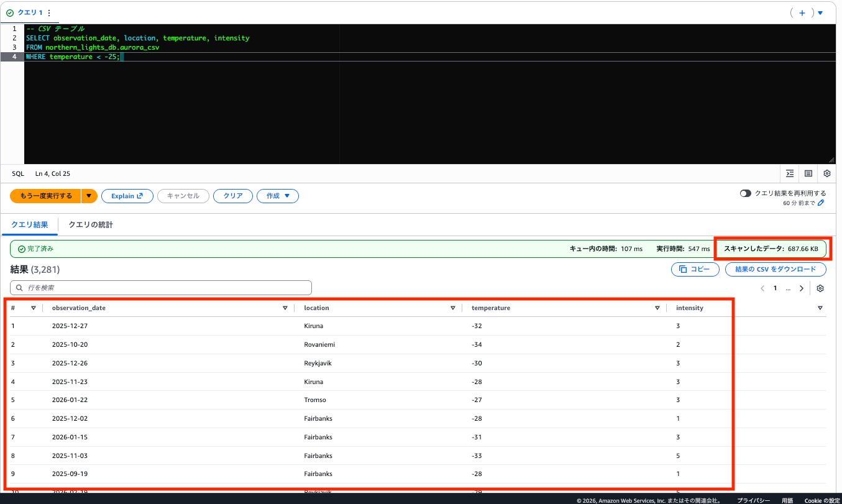Open editor settings gear icon
Image resolution: width=842 pixels, height=504 pixels.
click(x=827, y=174)
